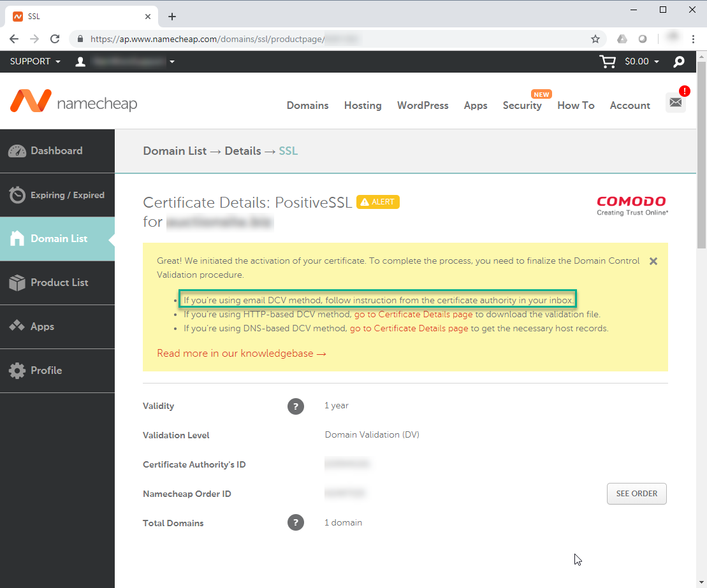Screen dimensions: 707x588
Task: Click the Comodo logo
Action: click(x=632, y=206)
